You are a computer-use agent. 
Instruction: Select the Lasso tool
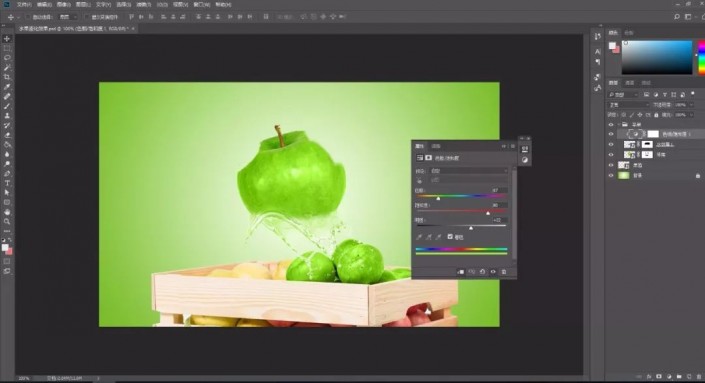pos(7,58)
